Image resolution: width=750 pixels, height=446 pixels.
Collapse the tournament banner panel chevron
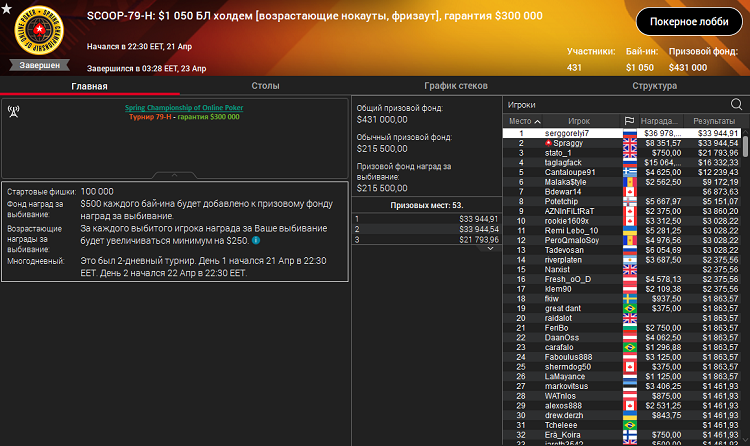point(175,175)
